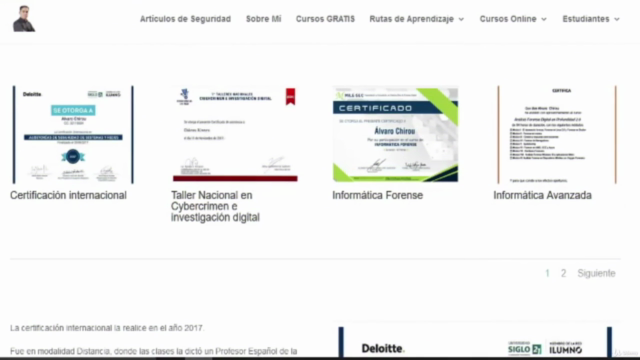Open the Informática Avanzada certificate thumbnail

[x=557, y=135]
